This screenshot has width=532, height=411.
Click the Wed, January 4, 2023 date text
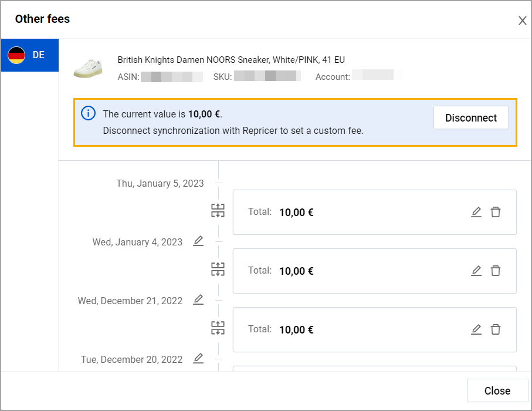pos(137,242)
